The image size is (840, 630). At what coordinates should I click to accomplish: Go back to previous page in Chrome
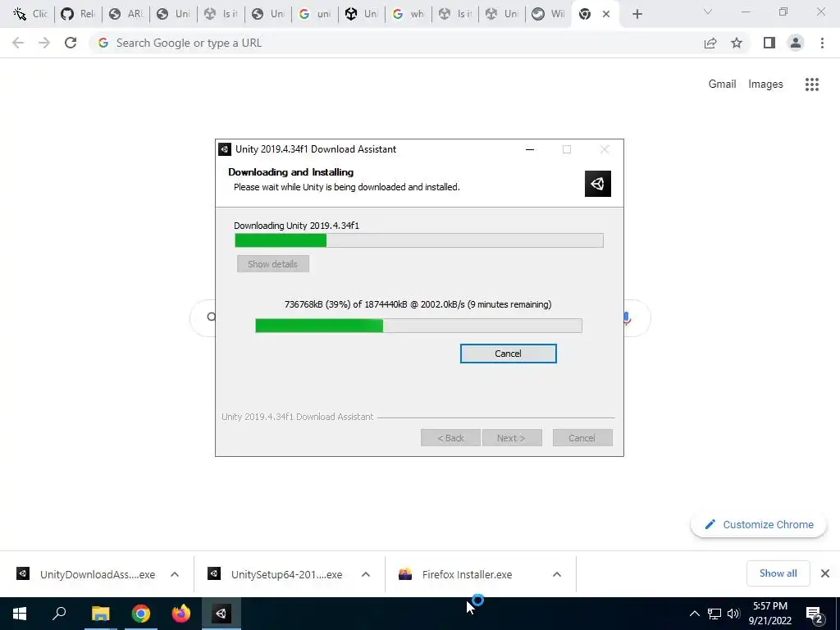[18, 43]
